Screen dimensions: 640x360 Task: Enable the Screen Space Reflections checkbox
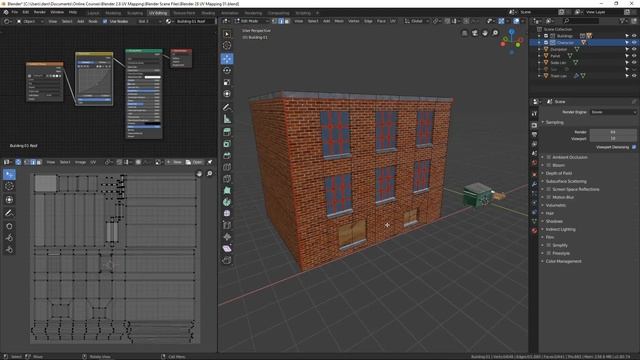[x=549, y=189]
